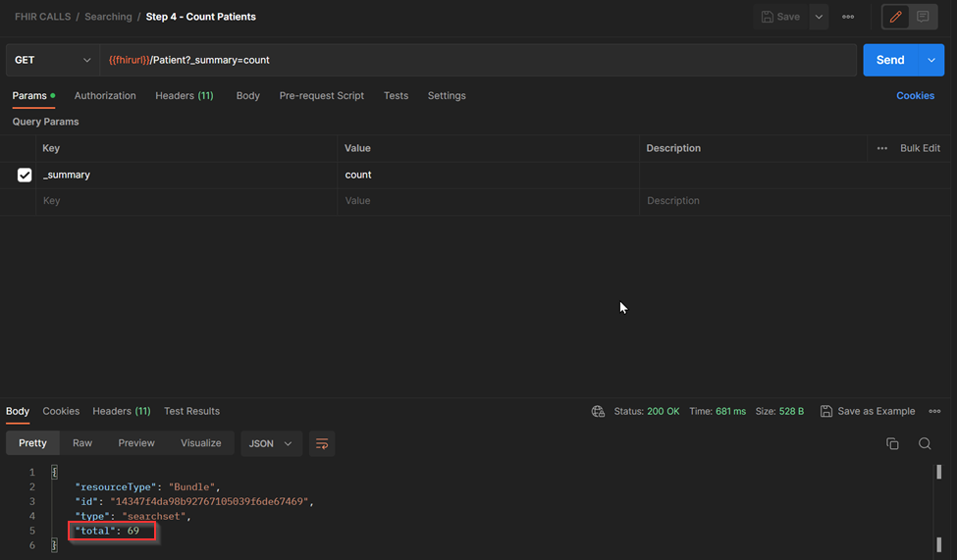Send the request

(x=890, y=60)
